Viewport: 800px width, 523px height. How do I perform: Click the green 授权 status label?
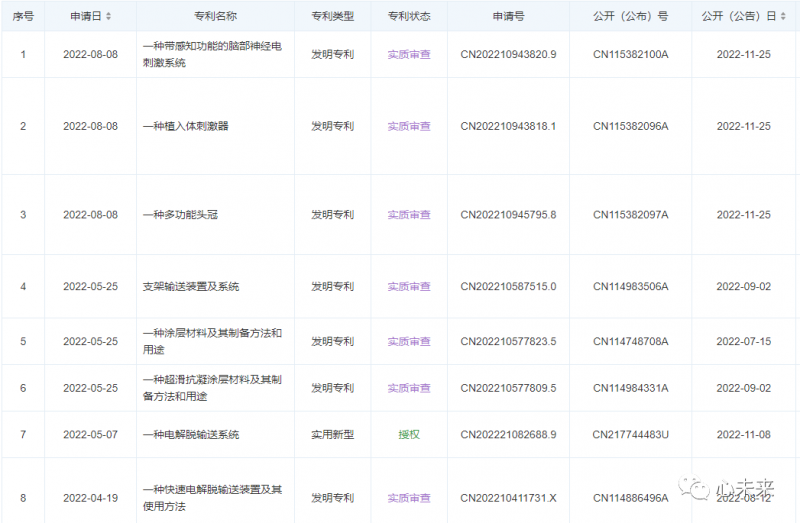pyautogui.click(x=408, y=435)
